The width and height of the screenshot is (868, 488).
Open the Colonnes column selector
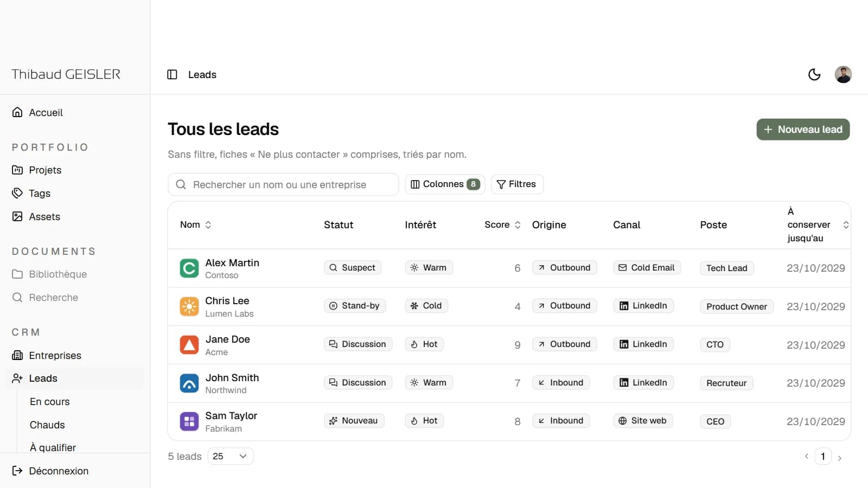coord(445,184)
